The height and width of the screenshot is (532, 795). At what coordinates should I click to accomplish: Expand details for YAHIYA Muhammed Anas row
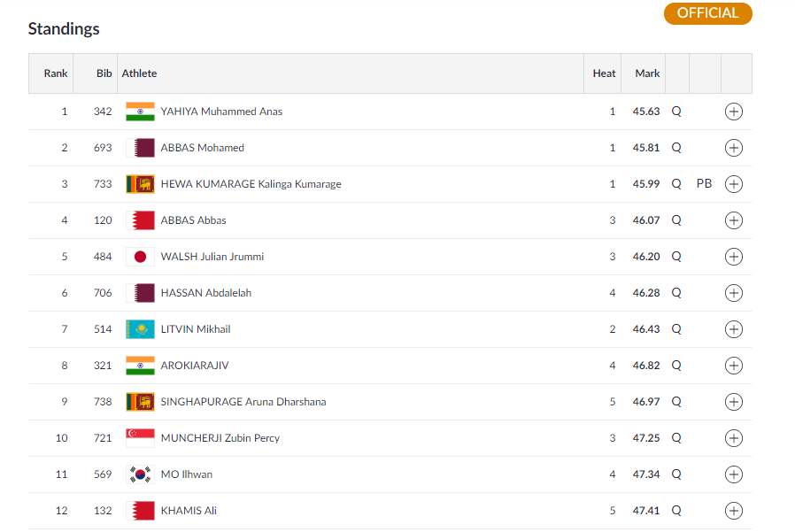coord(733,112)
